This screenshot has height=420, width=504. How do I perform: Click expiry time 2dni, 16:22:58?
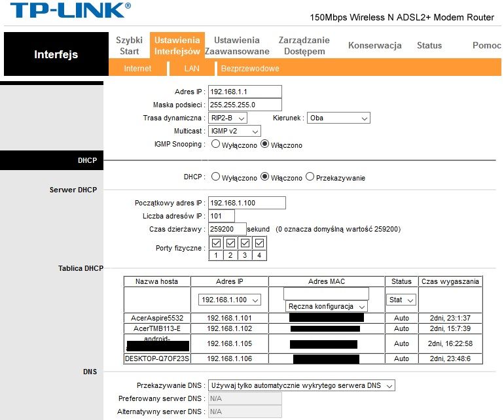(450, 343)
